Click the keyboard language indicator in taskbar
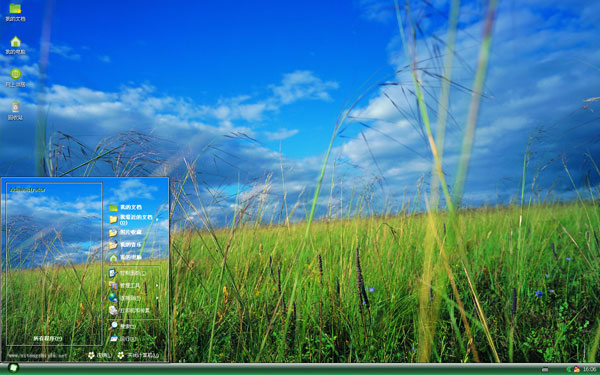This screenshot has height=375, width=600. (545, 370)
